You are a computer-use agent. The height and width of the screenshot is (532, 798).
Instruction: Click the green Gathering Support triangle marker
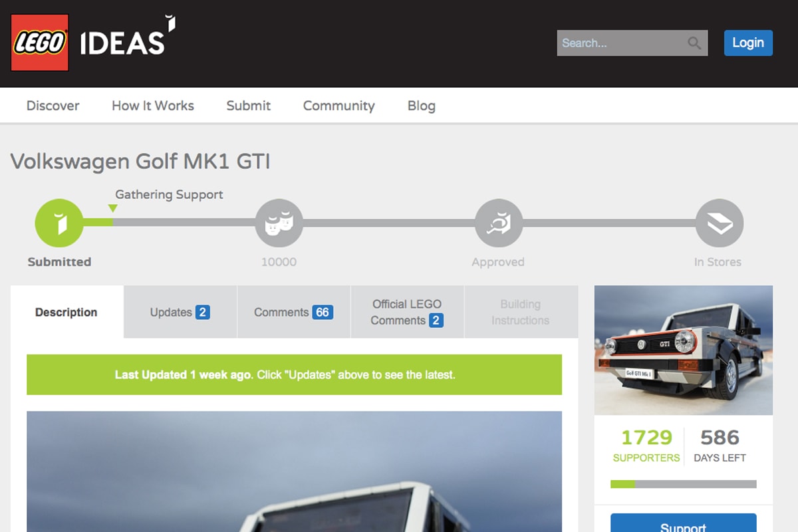(113, 208)
